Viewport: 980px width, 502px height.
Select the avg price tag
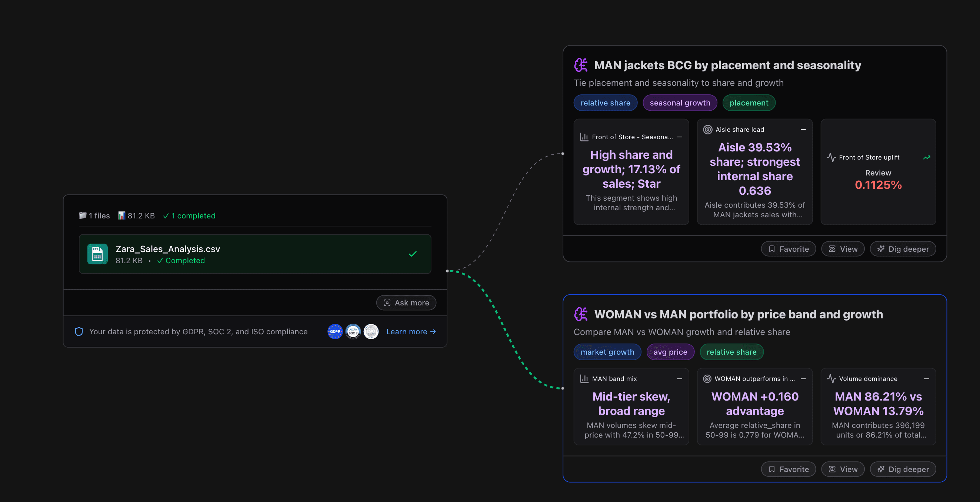(670, 352)
